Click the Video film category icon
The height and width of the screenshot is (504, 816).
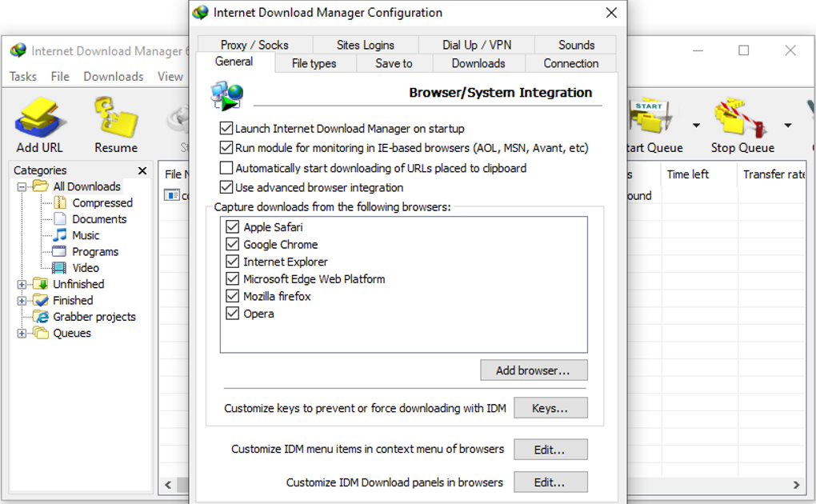tap(60, 268)
